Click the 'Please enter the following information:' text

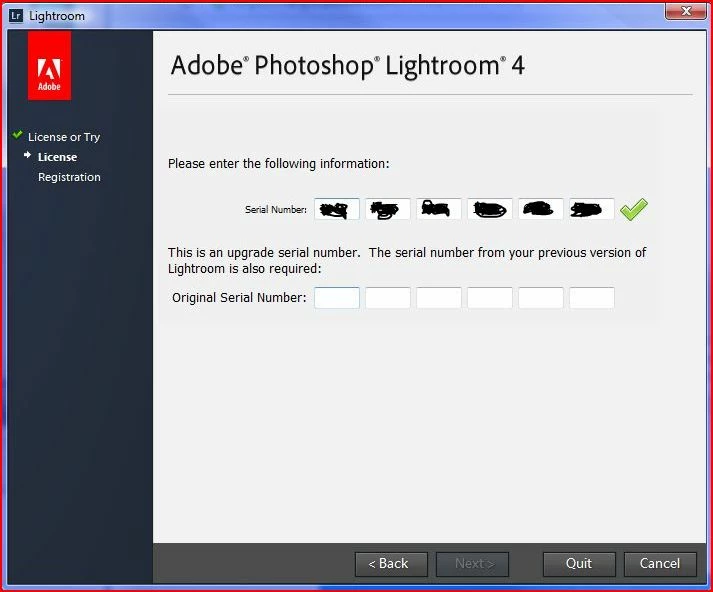[x=279, y=164]
